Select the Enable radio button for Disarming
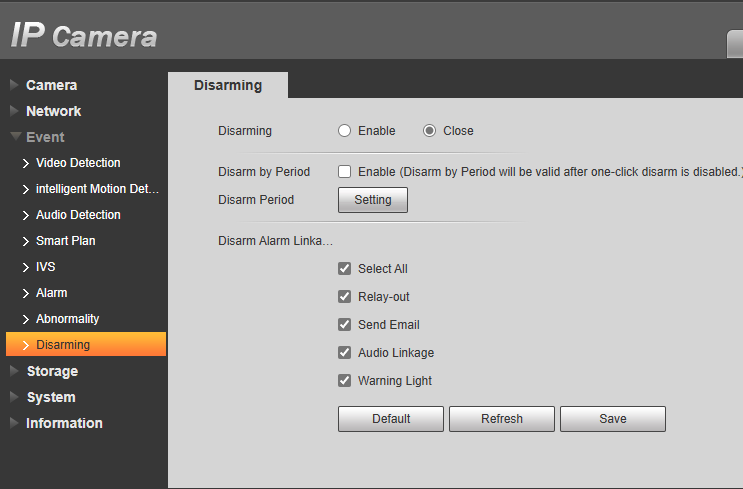Viewport: 743px width, 489px height. click(344, 131)
